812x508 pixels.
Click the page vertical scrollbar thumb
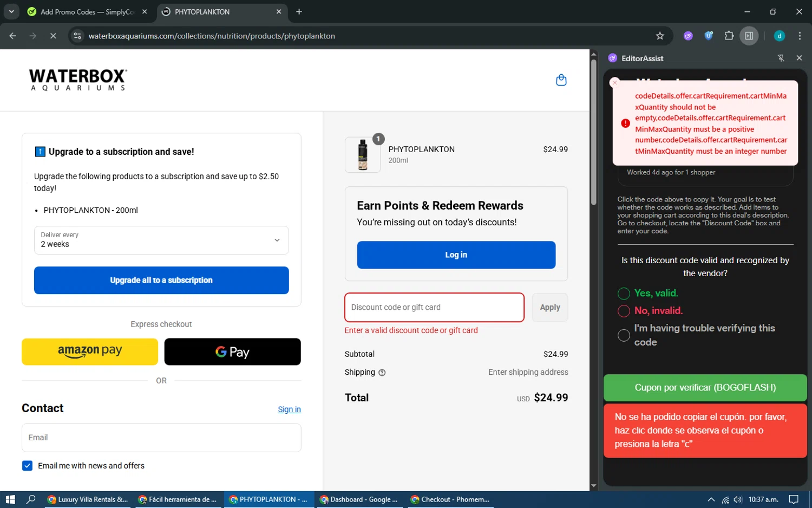point(593,132)
